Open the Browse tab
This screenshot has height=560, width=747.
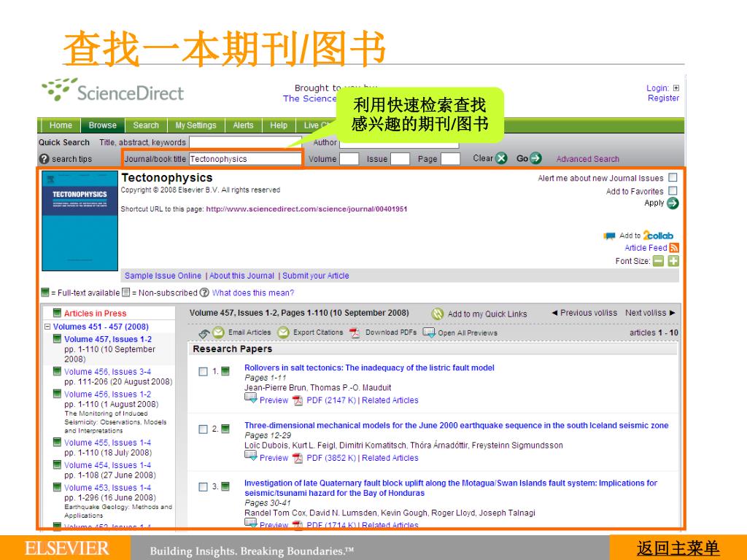click(x=102, y=125)
